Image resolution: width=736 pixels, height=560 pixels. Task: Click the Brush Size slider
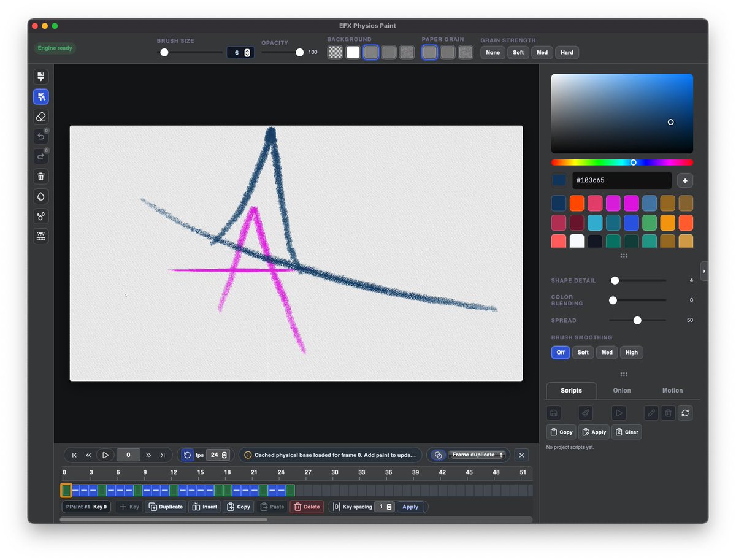[190, 52]
